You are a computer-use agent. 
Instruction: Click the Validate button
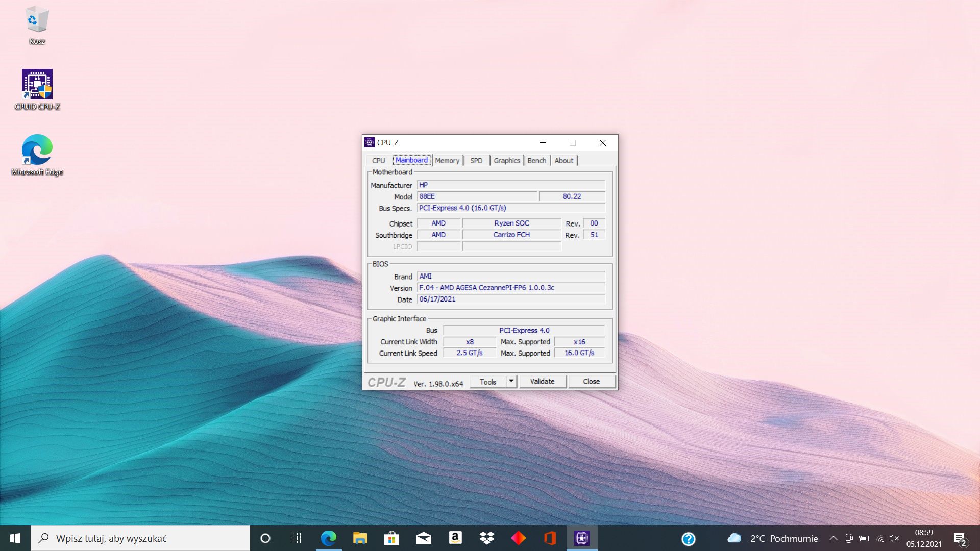[542, 382]
